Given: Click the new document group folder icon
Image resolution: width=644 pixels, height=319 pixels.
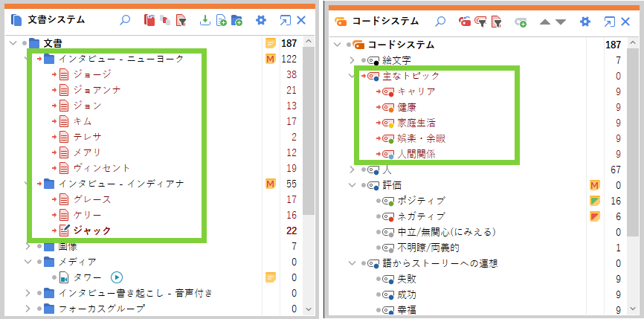Looking at the screenshot, I should click(x=236, y=20).
